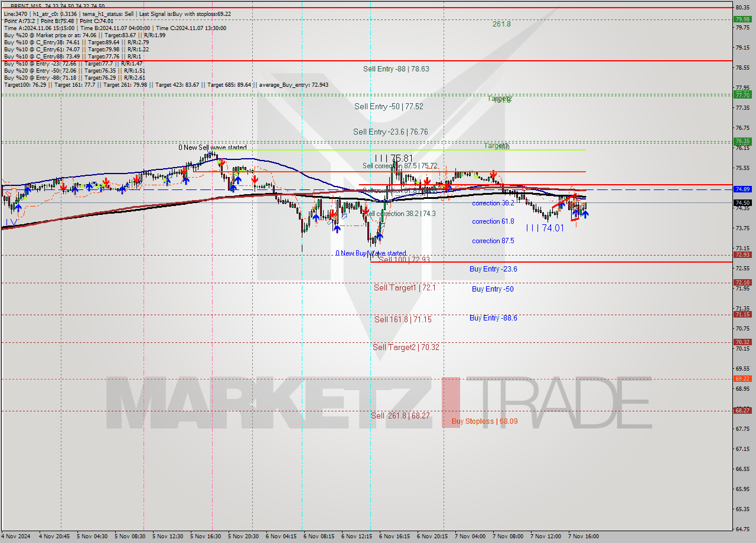
Task: Click the 'Sell 161.8 | 71.15' label
Action: pos(403,319)
